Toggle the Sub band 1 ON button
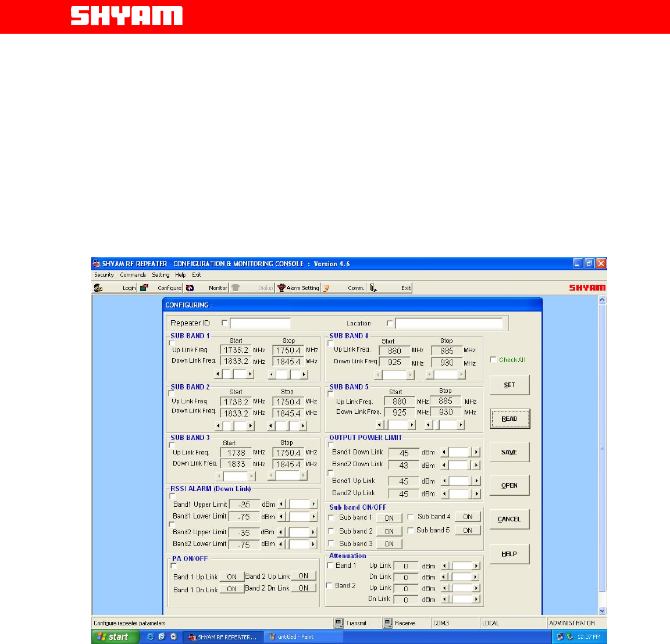 click(389, 518)
